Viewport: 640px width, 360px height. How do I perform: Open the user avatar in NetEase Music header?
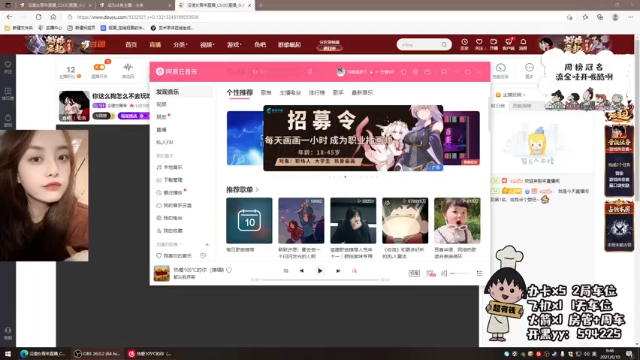click(x=340, y=72)
